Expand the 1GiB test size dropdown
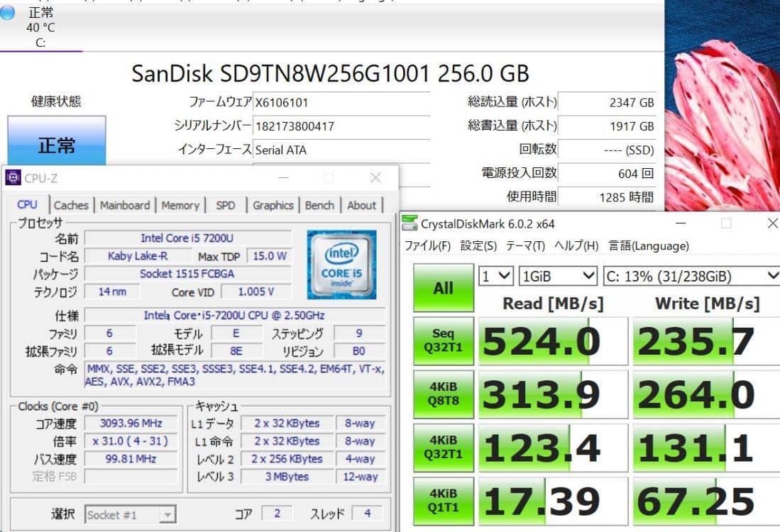Image resolution: width=780 pixels, height=532 pixels. (x=558, y=276)
